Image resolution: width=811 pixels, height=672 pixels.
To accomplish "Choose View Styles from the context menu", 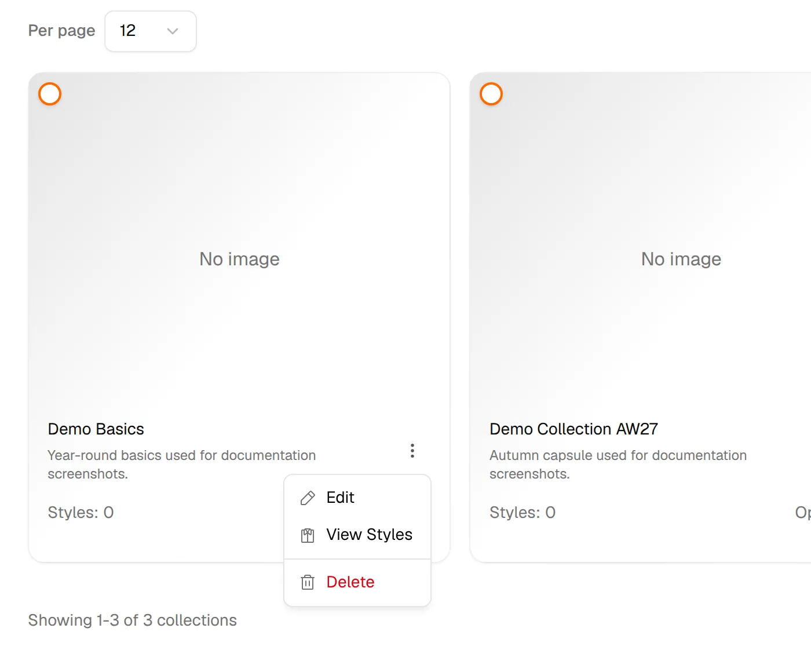I will 357,535.
